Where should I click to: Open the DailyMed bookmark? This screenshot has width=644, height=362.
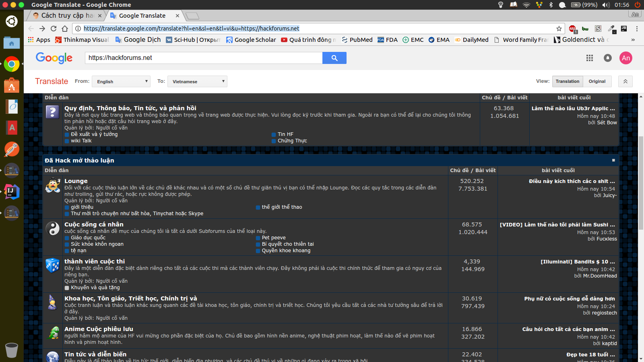[x=471, y=40]
